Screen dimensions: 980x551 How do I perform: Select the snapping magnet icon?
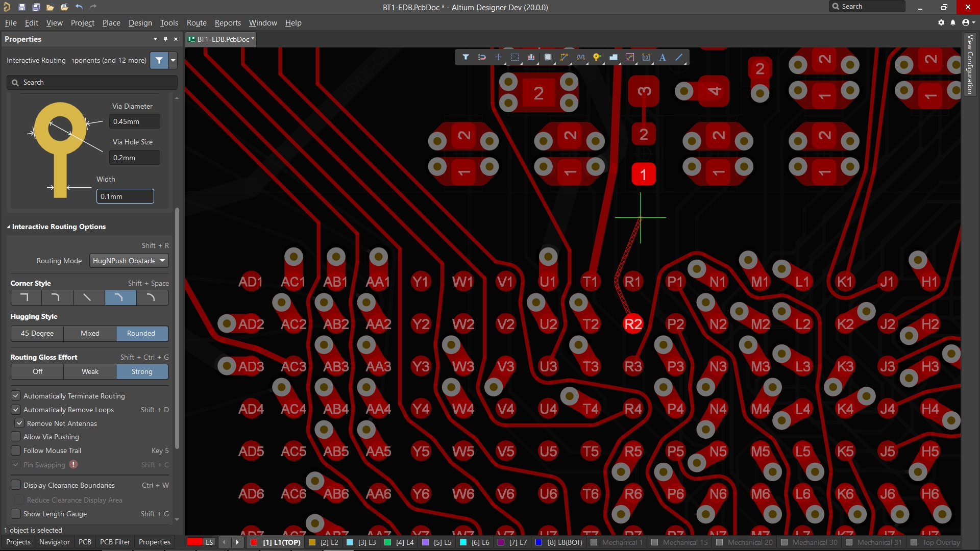click(x=482, y=57)
